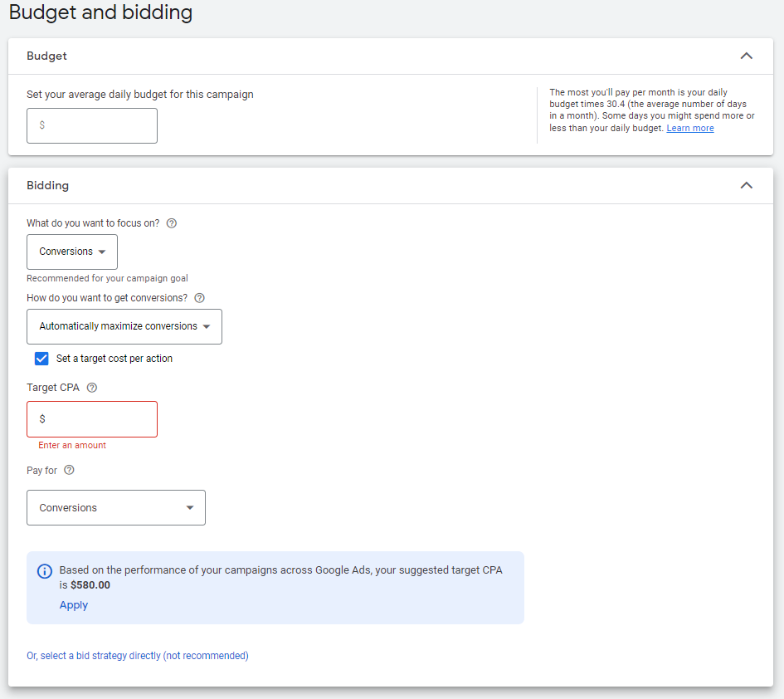Click the Budget section header title

[47, 56]
